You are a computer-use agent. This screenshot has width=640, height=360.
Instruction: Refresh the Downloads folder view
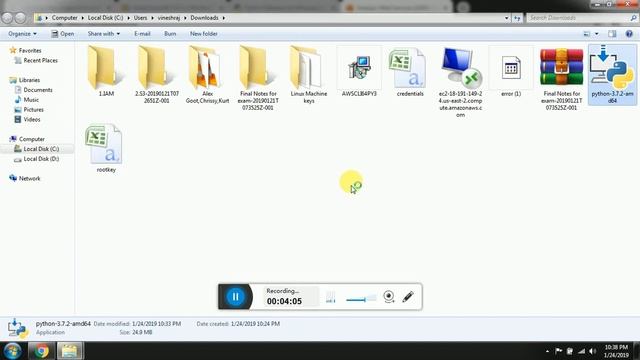coord(517,18)
